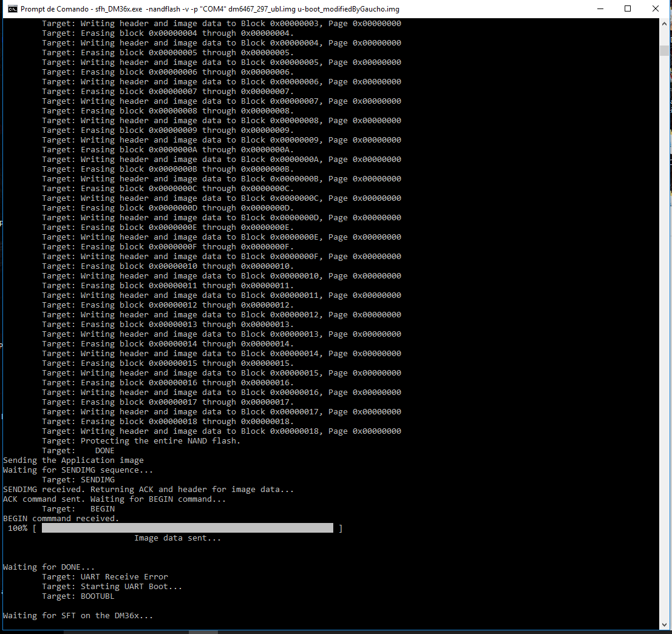
Task: Click the 'BEGIN commmand received.' line
Action: (61, 518)
